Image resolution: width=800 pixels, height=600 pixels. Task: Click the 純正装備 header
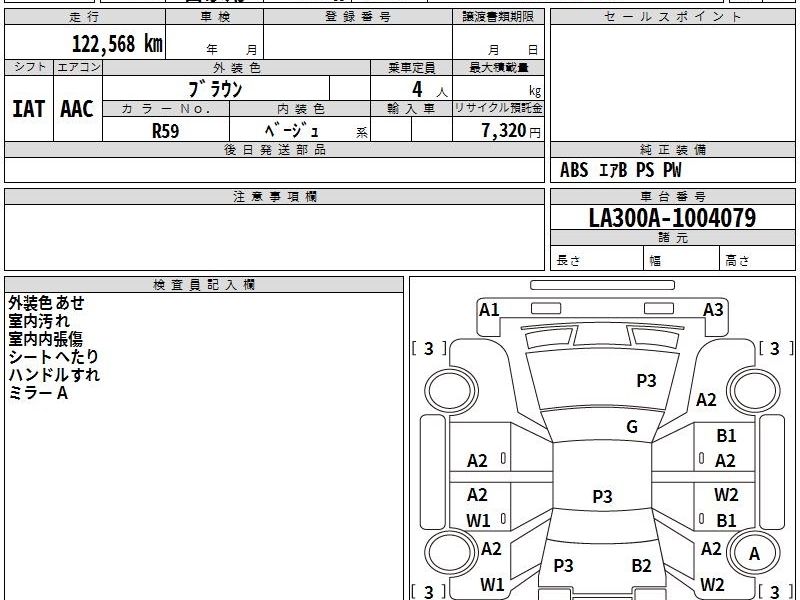click(x=672, y=150)
